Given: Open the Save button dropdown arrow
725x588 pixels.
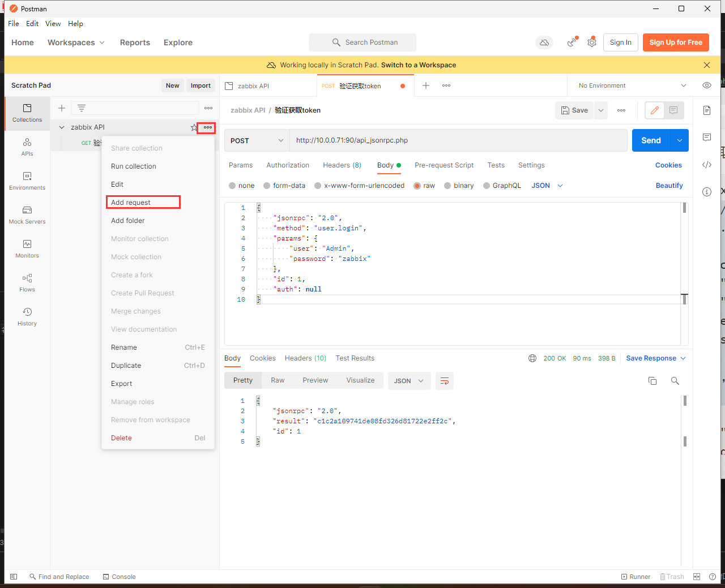Looking at the screenshot, I should click(x=601, y=110).
